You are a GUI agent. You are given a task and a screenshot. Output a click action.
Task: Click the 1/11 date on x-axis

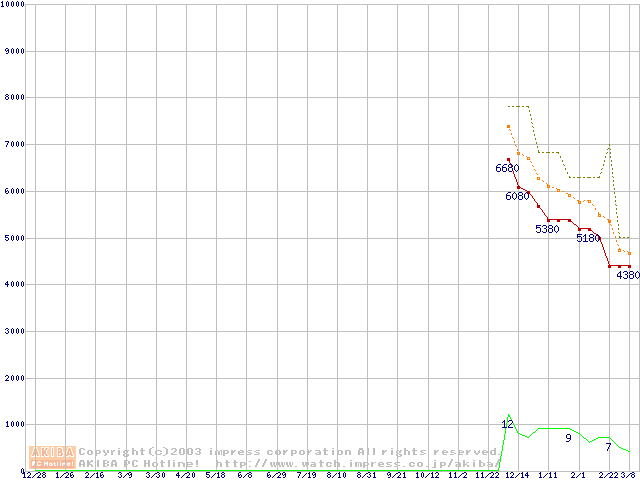pos(547,475)
